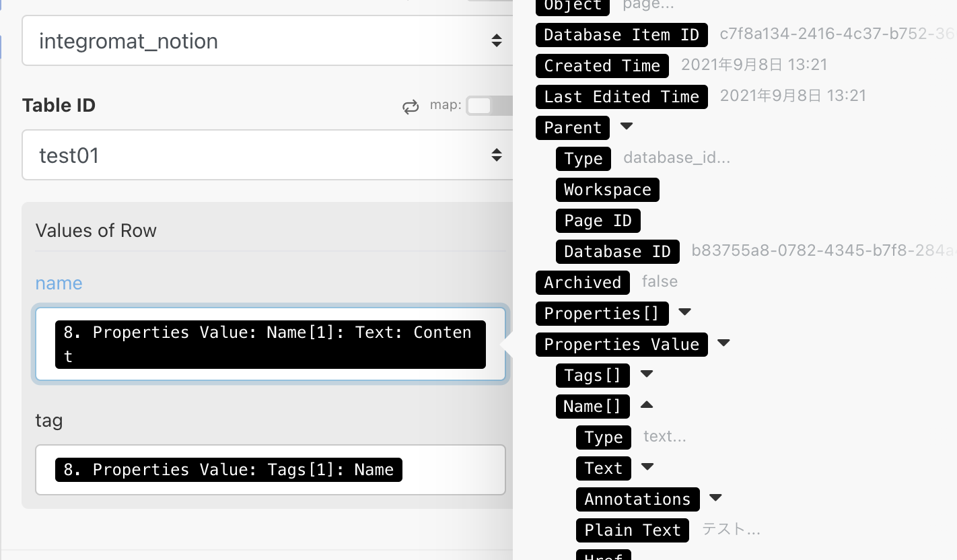
Task: Click the mapped value inside the tag field
Action: click(x=228, y=469)
